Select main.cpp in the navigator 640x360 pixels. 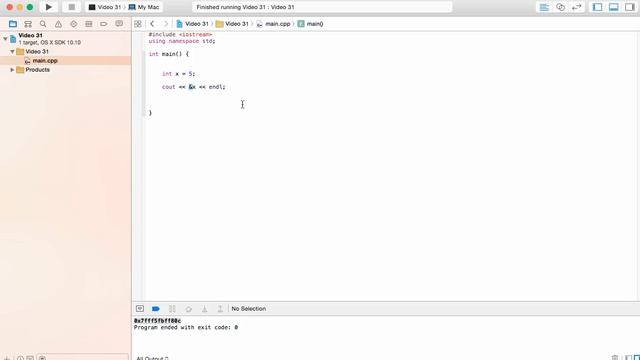point(45,60)
